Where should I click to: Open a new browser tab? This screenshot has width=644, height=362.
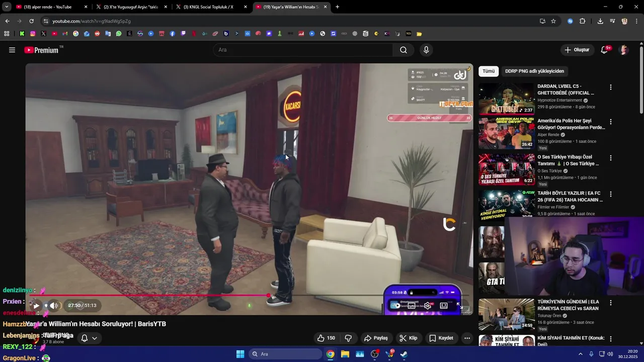click(x=337, y=7)
